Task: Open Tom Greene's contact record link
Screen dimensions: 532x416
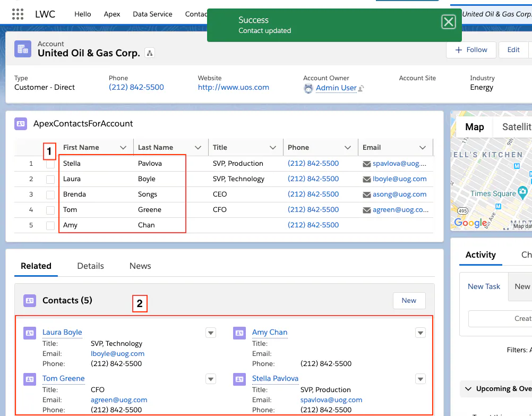Action: coord(63,378)
